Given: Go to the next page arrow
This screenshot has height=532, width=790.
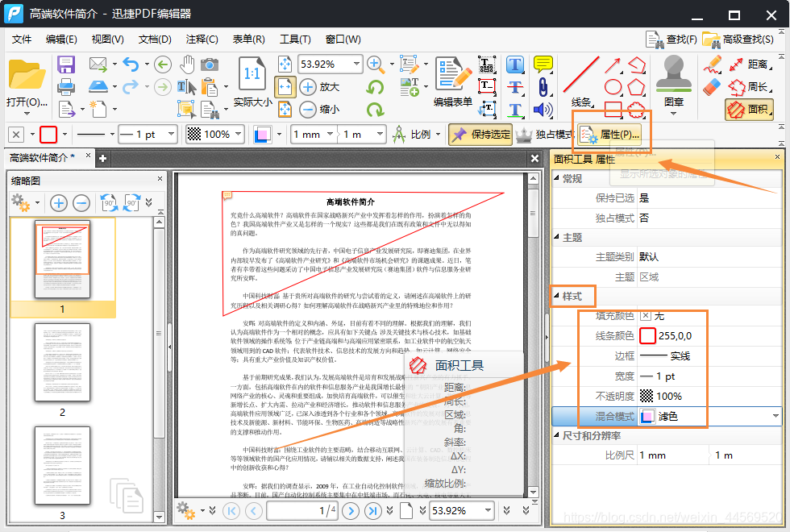Looking at the screenshot, I should 351,511.
